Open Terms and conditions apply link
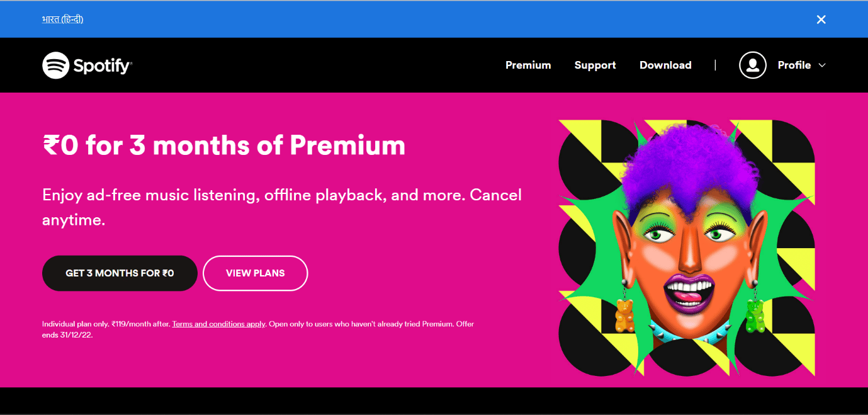Screen dimensions: 868x415 tap(218, 324)
